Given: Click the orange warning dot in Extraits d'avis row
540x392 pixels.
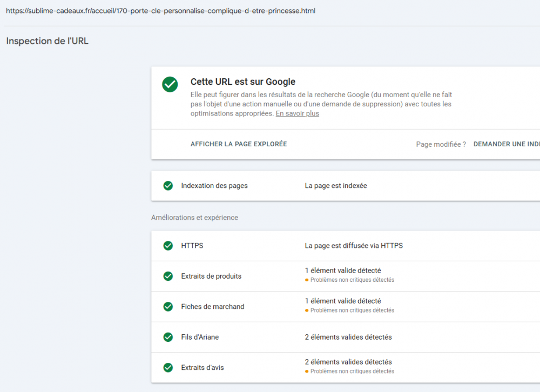Looking at the screenshot, I should click(307, 371).
